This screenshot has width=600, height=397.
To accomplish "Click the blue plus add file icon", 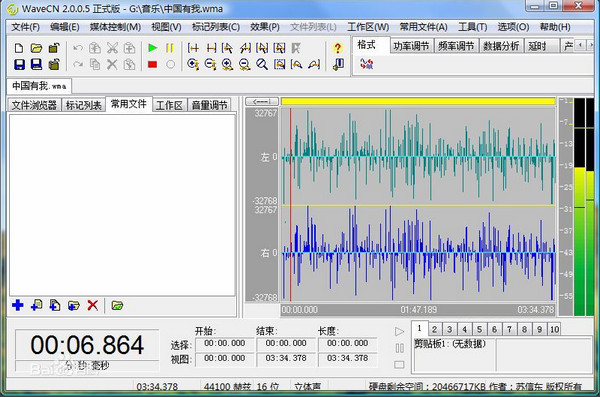I will tap(18, 305).
